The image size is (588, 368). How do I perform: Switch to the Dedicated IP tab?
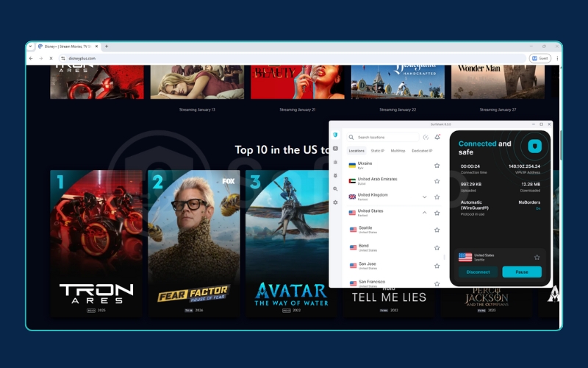[x=422, y=151]
